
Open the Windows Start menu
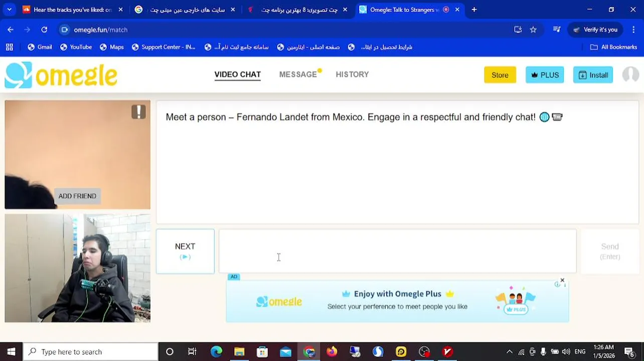pyautogui.click(x=11, y=351)
